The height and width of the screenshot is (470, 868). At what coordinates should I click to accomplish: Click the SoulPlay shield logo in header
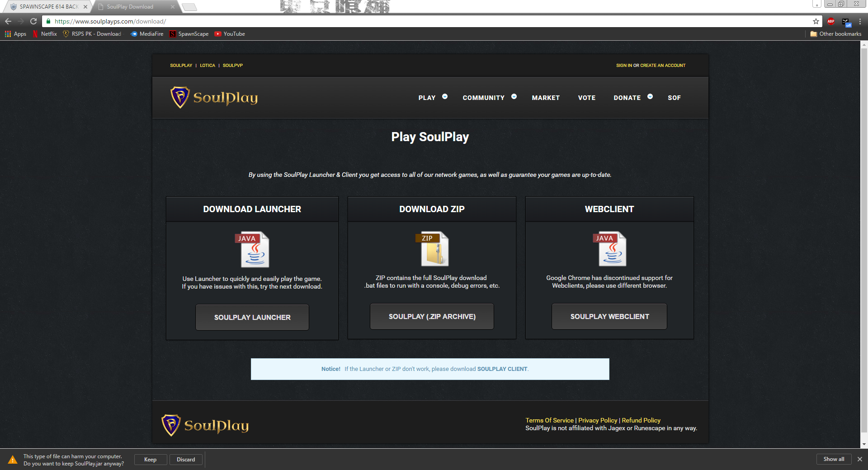179,97
